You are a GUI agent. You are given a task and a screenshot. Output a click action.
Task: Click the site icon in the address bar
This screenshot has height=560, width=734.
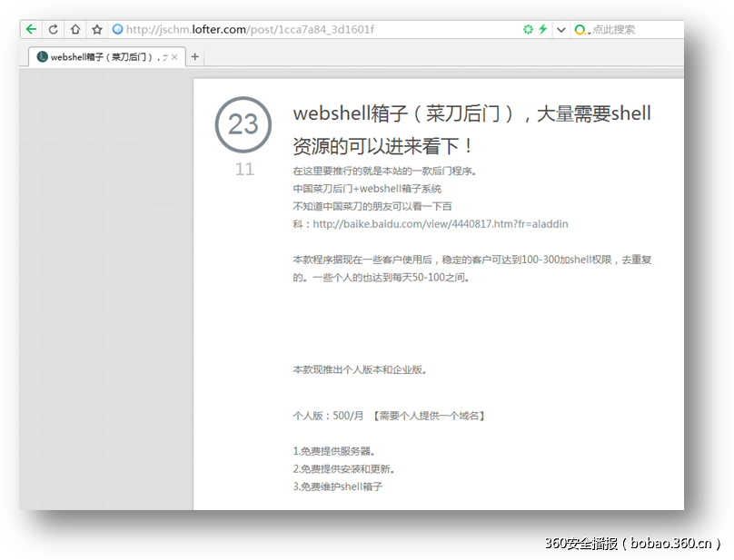click(x=117, y=28)
